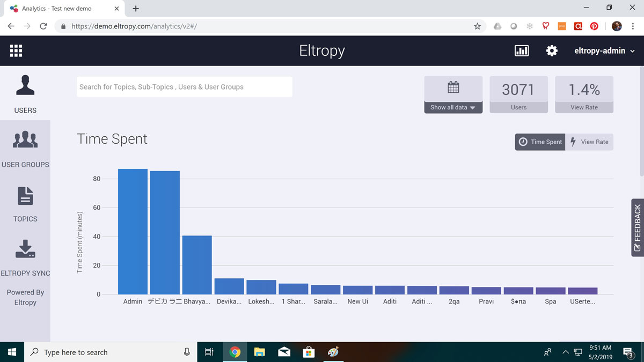Select the Users sidebar icon
Viewport: 644px width, 362px height.
point(25,86)
